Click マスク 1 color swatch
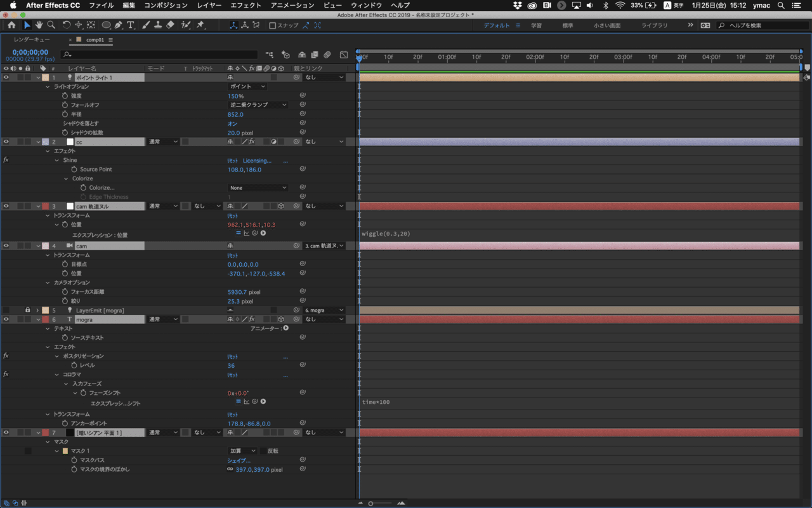 65,451
